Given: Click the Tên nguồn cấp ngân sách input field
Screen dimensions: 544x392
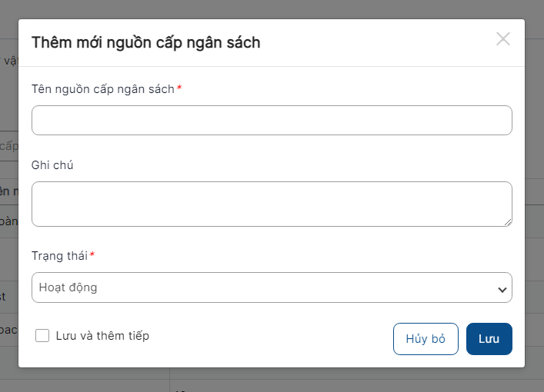Looking at the screenshot, I should point(272,121).
